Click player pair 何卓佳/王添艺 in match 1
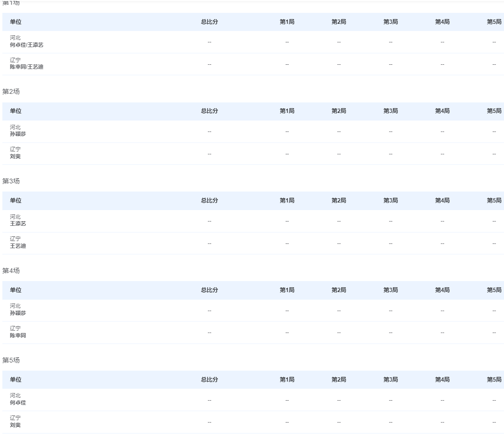Screen dimensions: 504x434 coord(26,45)
